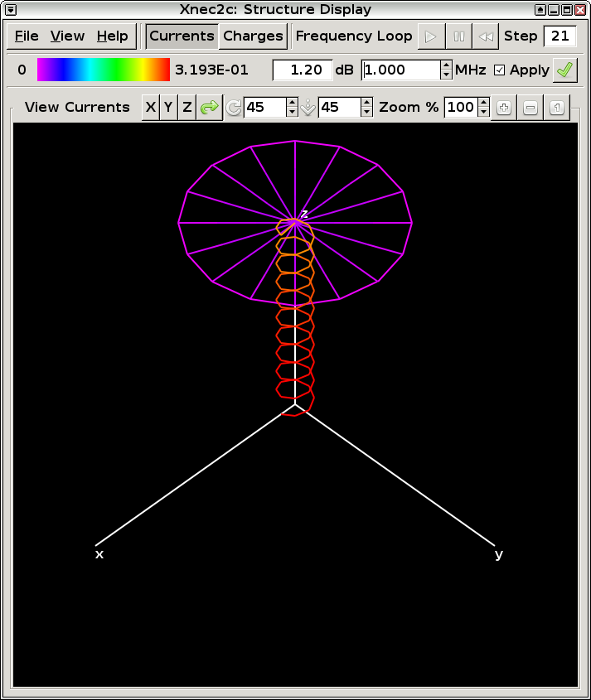This screenshot has width=591, height=700.
Task: Click the View Currents label
Action: [77, 107]
